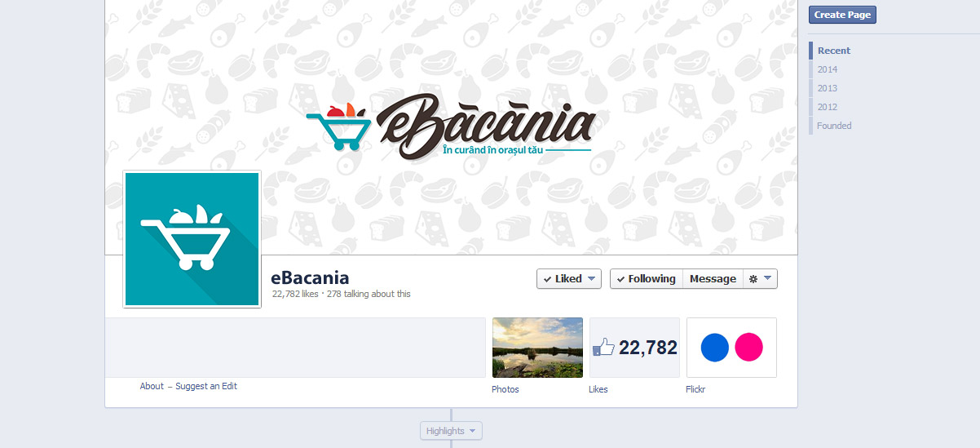
Task: Click the Create Page button
Action: pos(842,15)
